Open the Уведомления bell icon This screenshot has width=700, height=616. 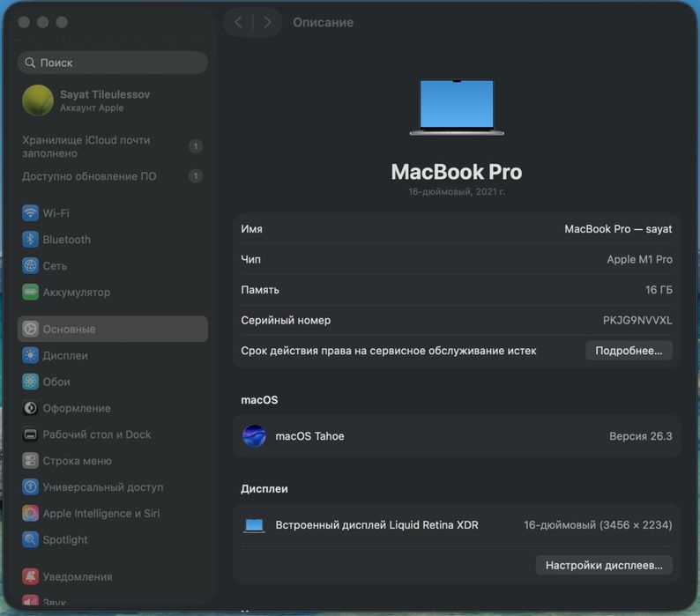coord(30,576)
